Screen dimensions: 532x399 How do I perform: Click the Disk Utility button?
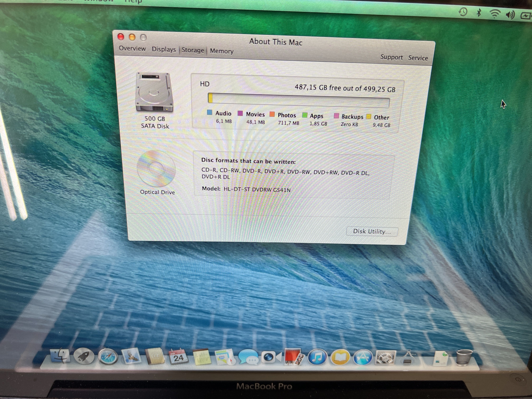[x=372, y=231]
